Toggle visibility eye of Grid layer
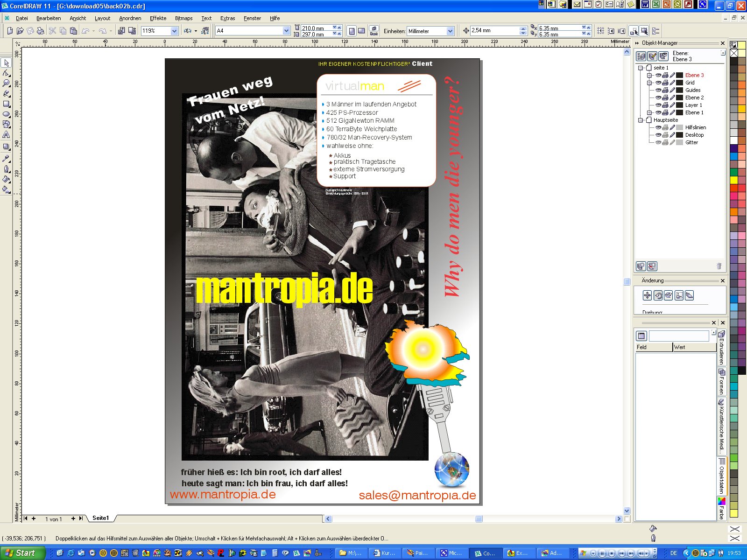 click(x=658, y=83)
